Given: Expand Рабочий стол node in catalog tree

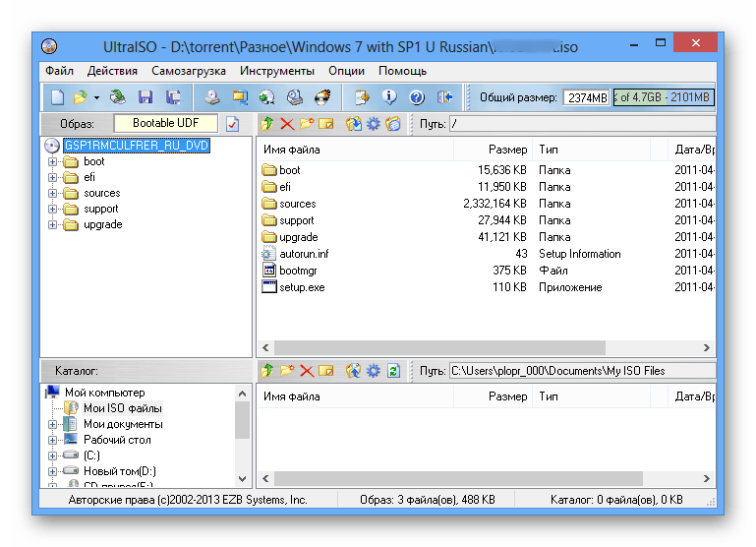Looking at the screenshot, I should [x=52, y=440].
